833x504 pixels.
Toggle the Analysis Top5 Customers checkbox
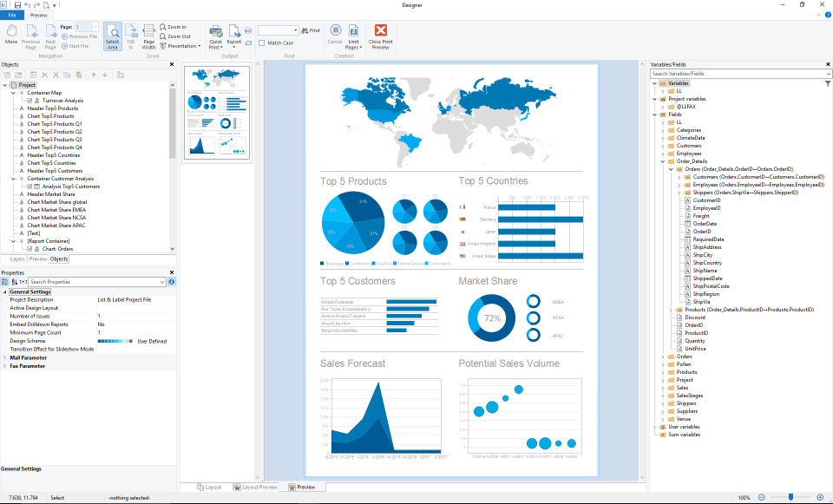[x=30, y=187]
